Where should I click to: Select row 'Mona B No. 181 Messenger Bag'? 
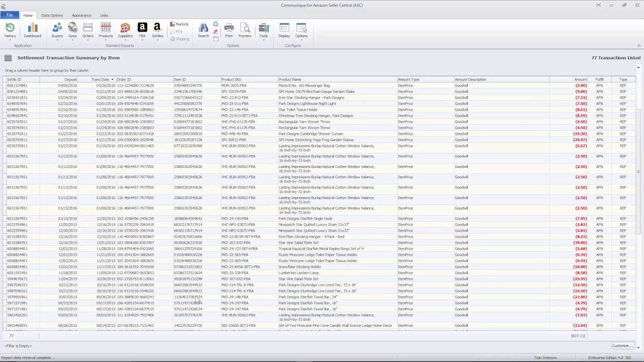(x=320, y=85)
